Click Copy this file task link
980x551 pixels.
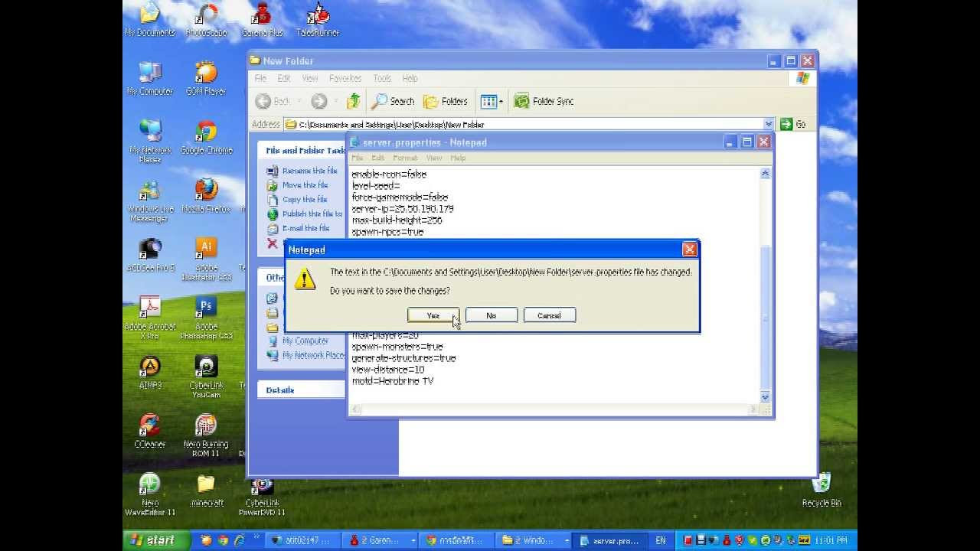tap(305, 200)
